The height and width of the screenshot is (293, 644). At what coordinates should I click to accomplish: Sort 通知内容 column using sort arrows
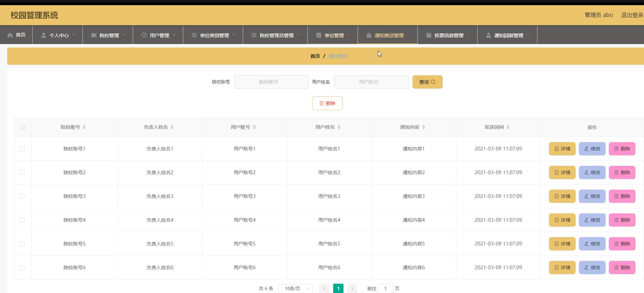point(424,127)
